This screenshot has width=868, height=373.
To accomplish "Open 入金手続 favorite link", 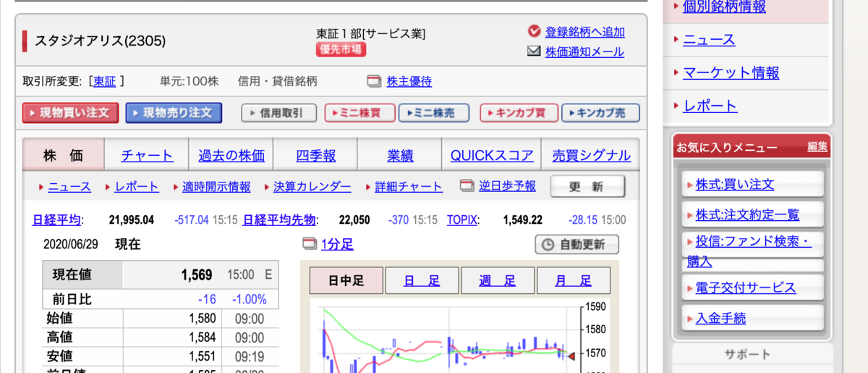I will [x=720, y=318].
